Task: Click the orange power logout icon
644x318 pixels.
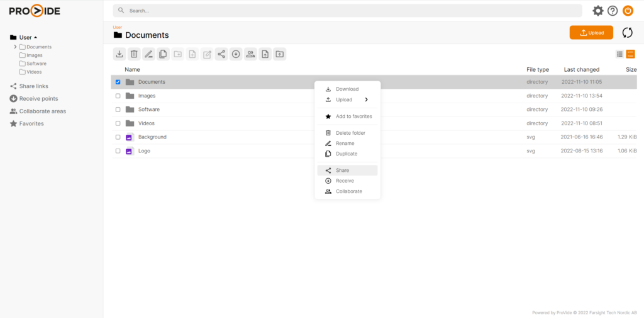Action: click(628, 11)
